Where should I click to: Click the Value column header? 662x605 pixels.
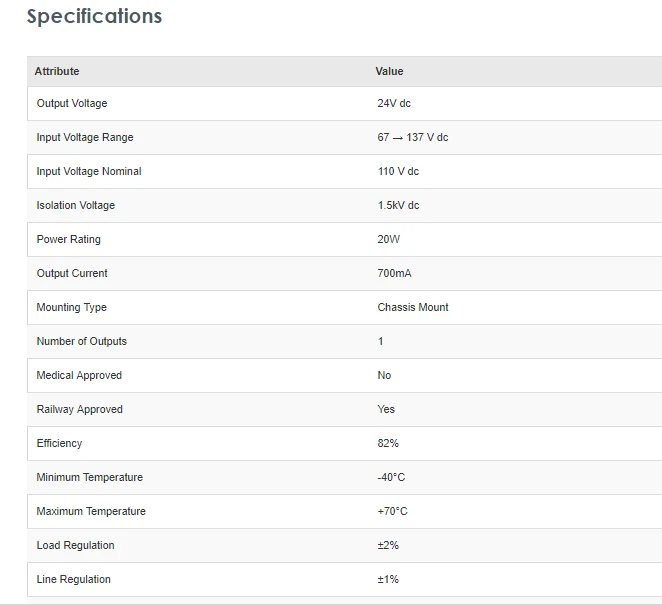click(389, 71)
